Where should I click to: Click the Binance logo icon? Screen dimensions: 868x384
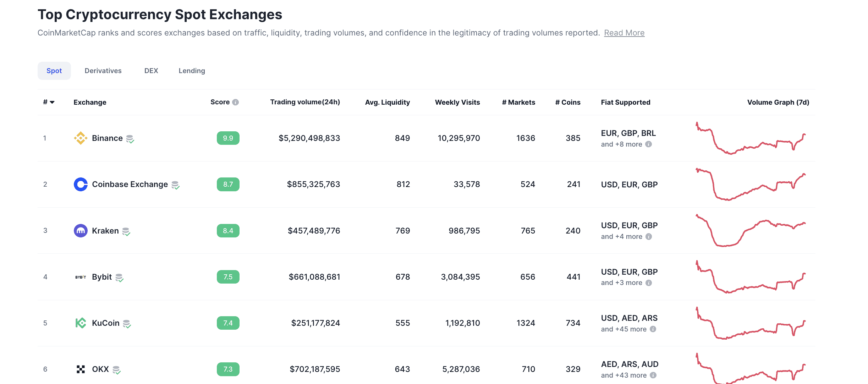click(81, 138)
